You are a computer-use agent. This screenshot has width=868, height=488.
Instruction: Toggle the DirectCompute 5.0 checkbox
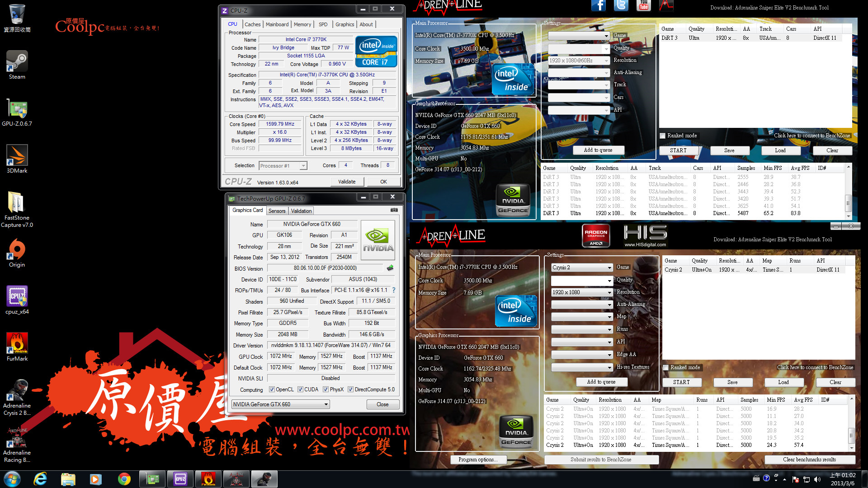pos(350,389)
